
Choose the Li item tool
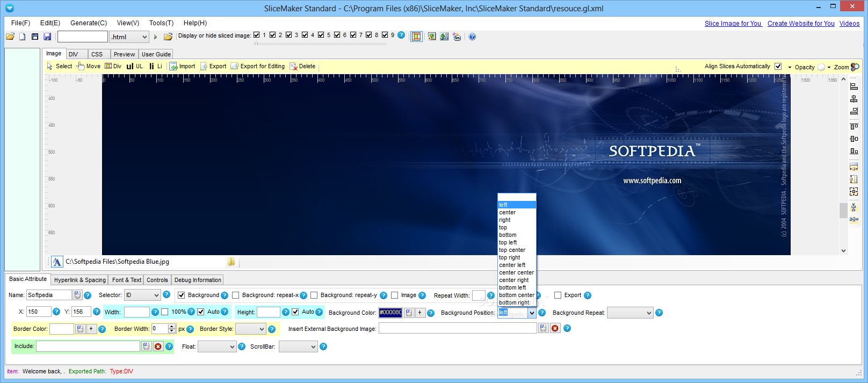156,66
